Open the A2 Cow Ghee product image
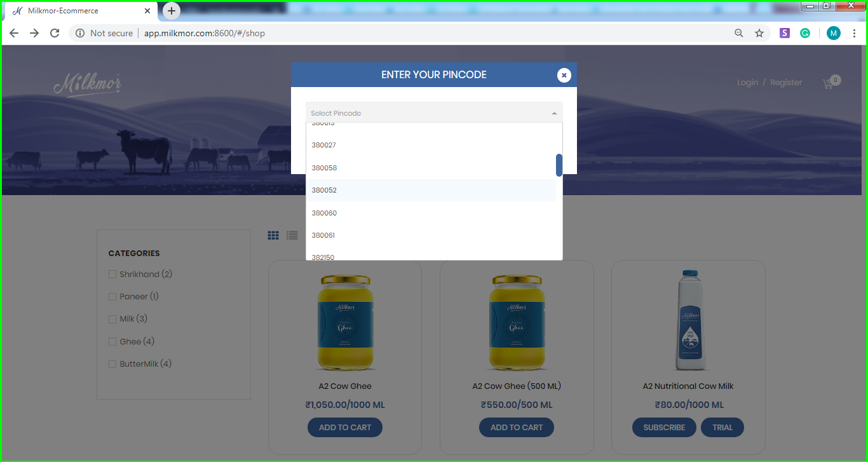 (345, 322)
